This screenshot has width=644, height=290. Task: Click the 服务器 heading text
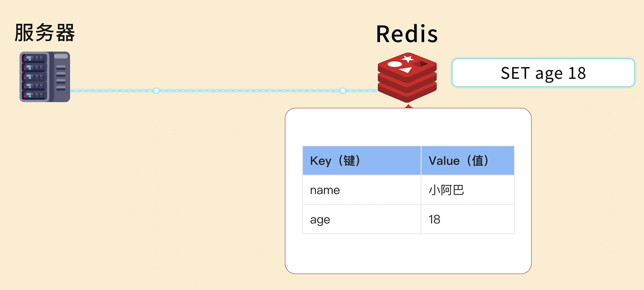tap(45, 33)
